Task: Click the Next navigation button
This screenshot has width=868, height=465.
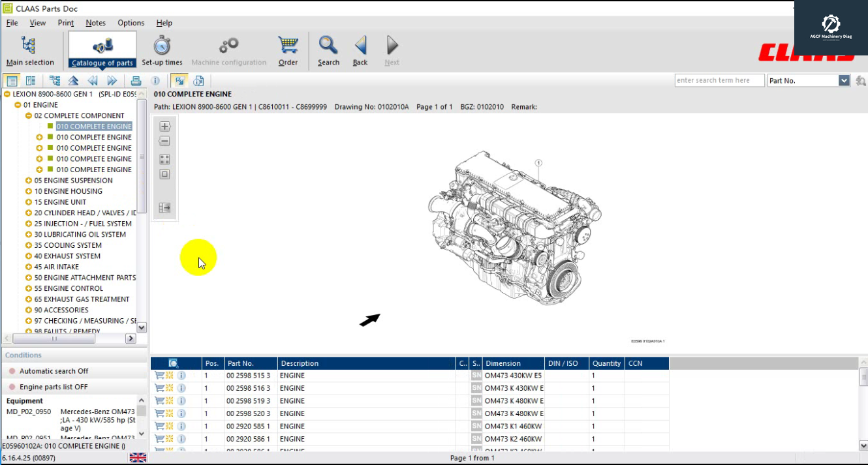Action: 391,46
